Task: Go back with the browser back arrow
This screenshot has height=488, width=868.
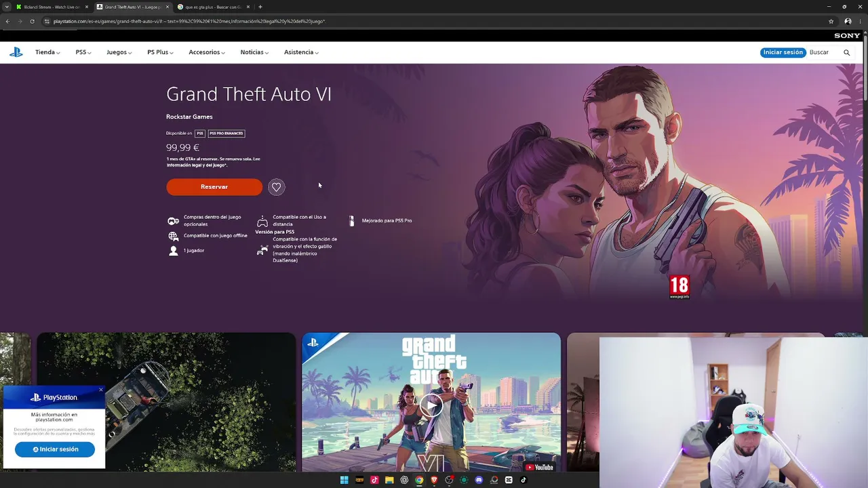Action: pyautogui.click(x=7, y=21)
